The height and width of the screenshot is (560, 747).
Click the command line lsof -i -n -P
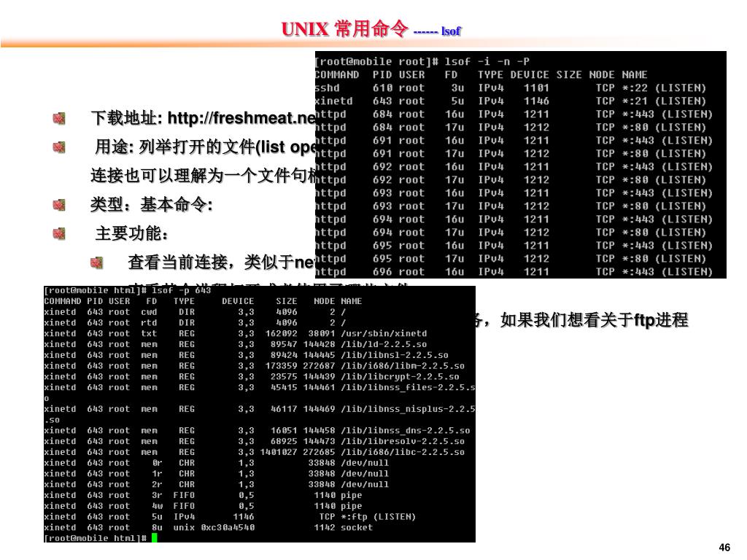(487, 61)
